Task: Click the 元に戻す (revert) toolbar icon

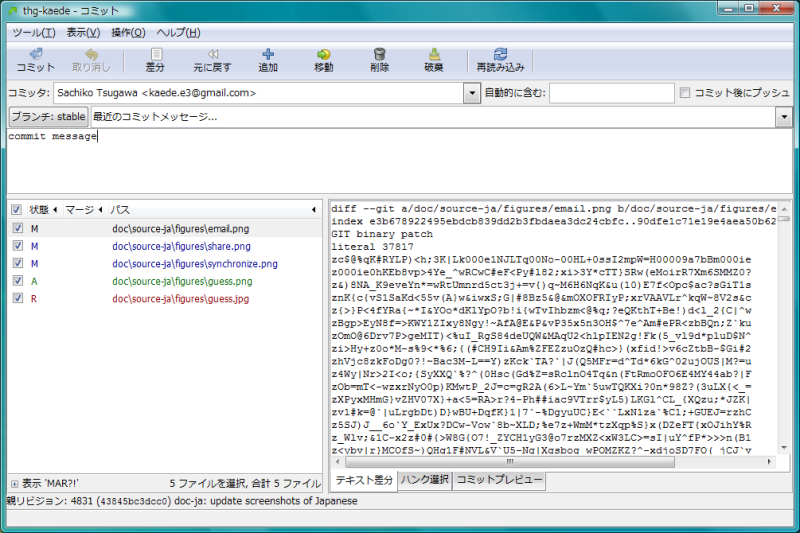Action: [x=212, y=55]
